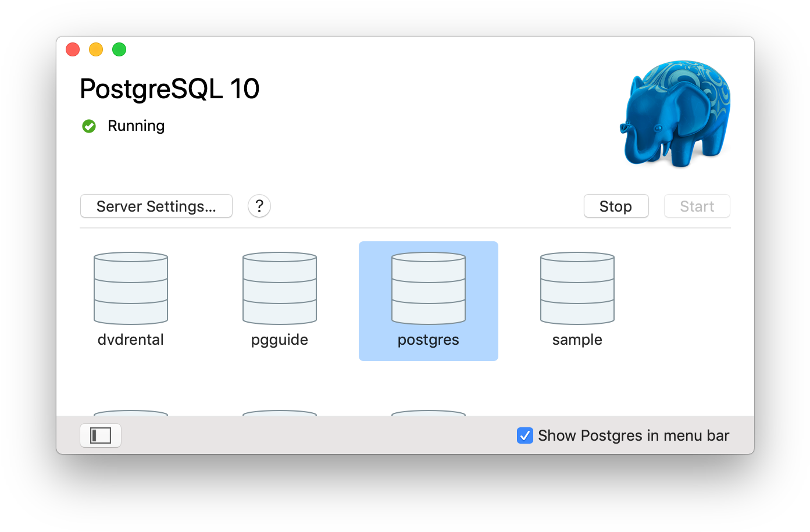Screen dimensions: 810x532
Task: Click the dvdrental label text
Action: [131, 340]
